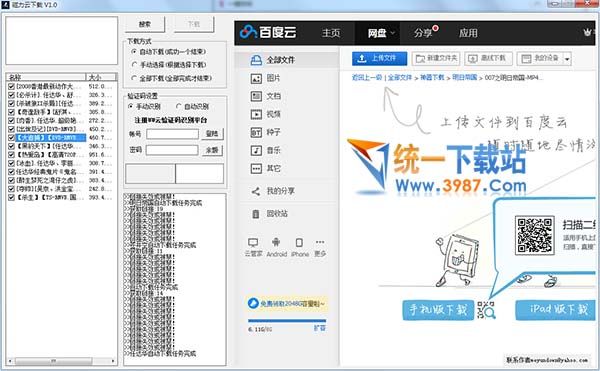
Task: Uncheck the highlighted 【大追捕】 row checkbox
Action: coord(11,138)
